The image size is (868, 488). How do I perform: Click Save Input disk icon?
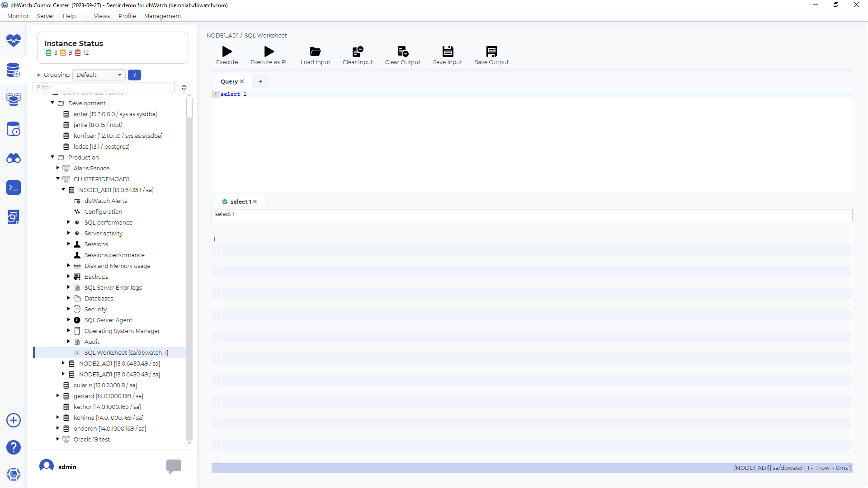[x=448, y=56]
